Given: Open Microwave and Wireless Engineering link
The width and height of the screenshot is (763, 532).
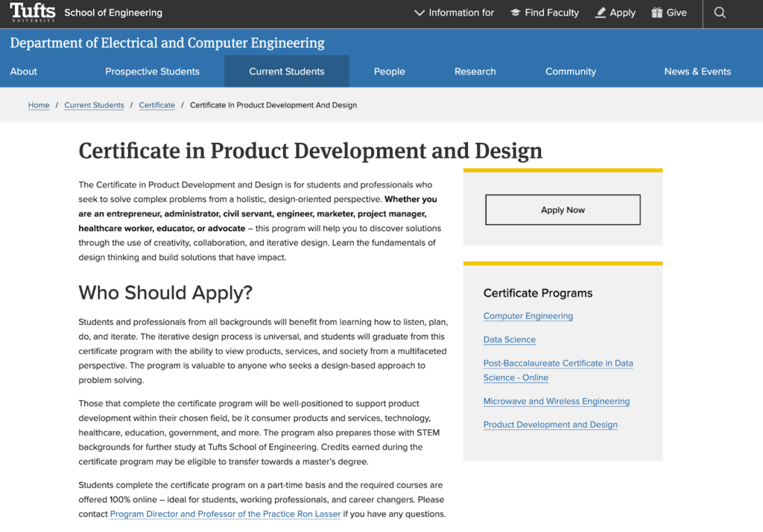Looking at the screenshot, I should coord(556,401).
